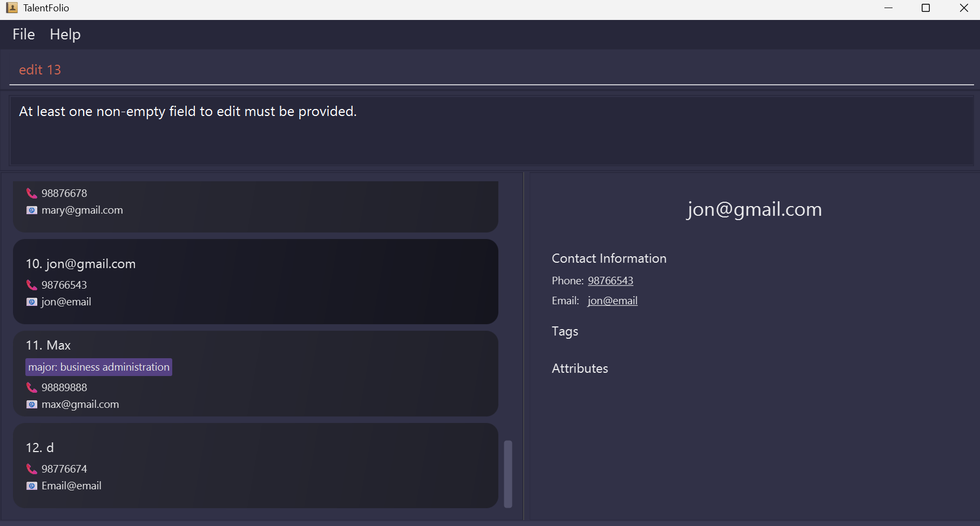
Task: Click the result message display area
Action: tap(491, 131)
